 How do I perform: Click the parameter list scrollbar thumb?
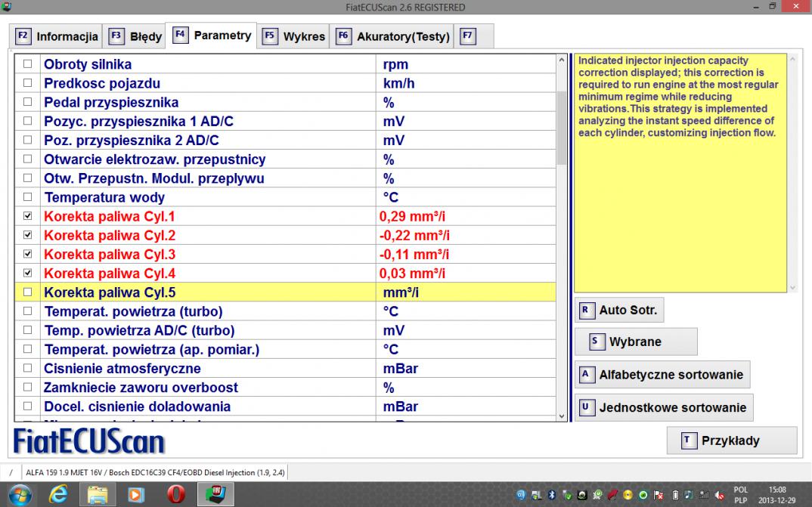click(562, 128)
